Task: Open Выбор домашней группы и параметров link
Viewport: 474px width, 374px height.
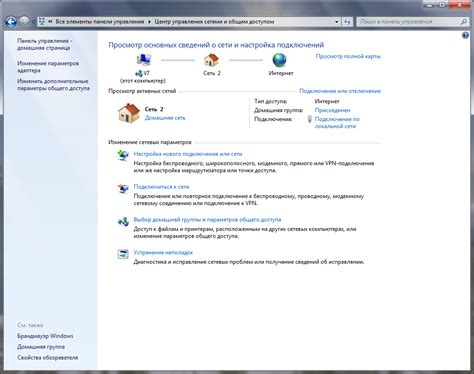Action: coord(207,220)
